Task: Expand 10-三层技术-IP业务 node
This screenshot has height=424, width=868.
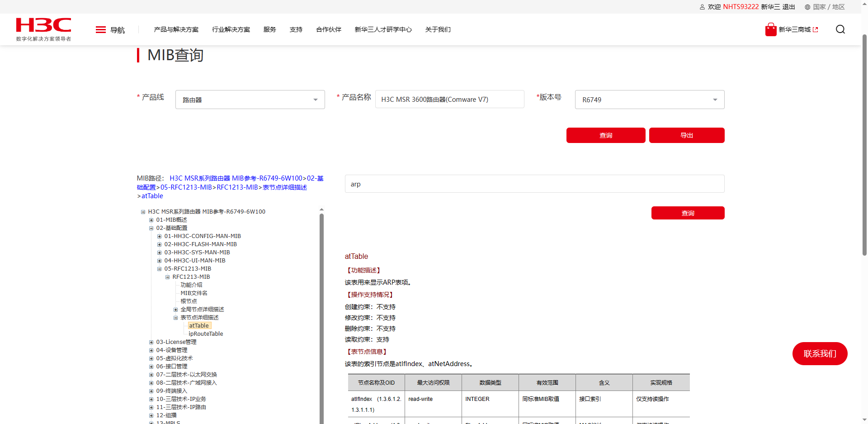Action: 151,399
